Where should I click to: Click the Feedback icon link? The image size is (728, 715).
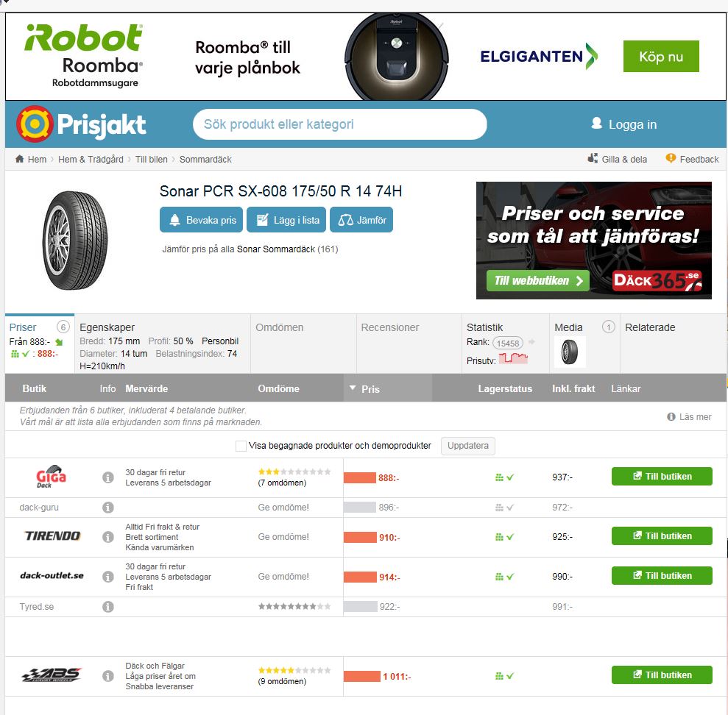click(x=671, y=158)
